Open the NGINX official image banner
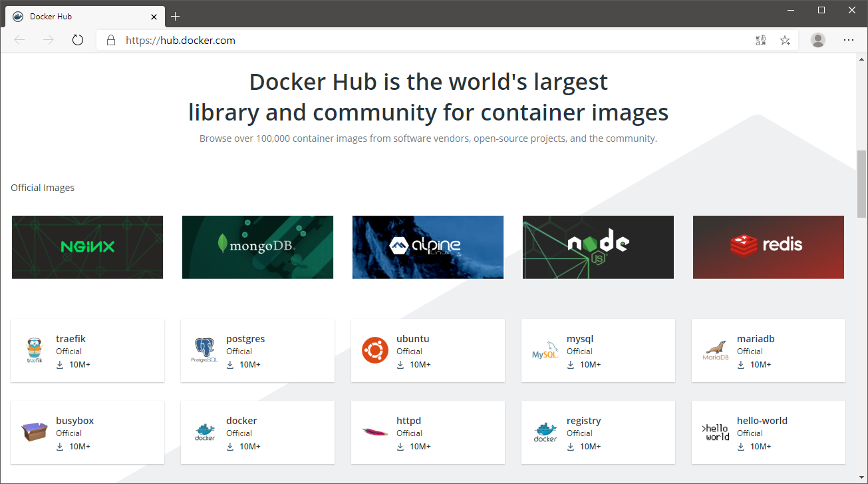The width and height of the screenshot is (868, 484). click(87, 247)
